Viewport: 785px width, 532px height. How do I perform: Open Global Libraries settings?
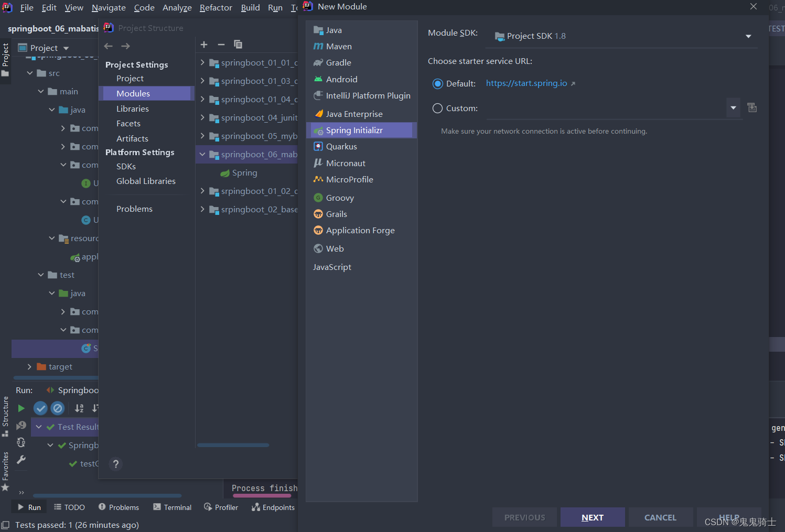pos(146,181)
